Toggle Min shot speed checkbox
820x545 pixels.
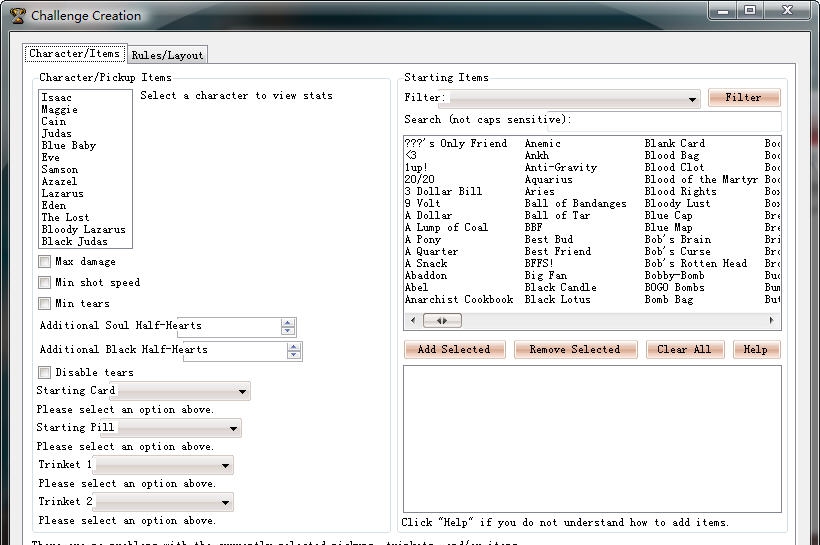(x=45, y=283)
